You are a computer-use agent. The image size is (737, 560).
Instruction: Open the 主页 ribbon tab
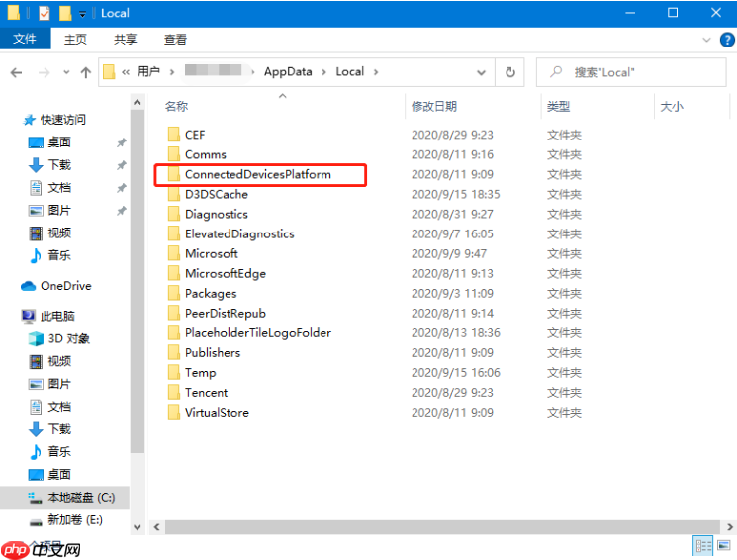coord(75,39)
